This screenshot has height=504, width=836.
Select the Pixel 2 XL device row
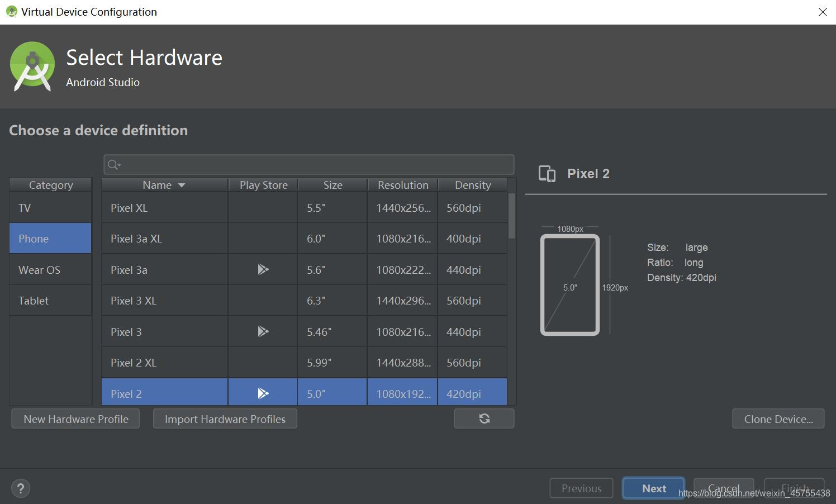pyautogui.click(x=305, y=363)
